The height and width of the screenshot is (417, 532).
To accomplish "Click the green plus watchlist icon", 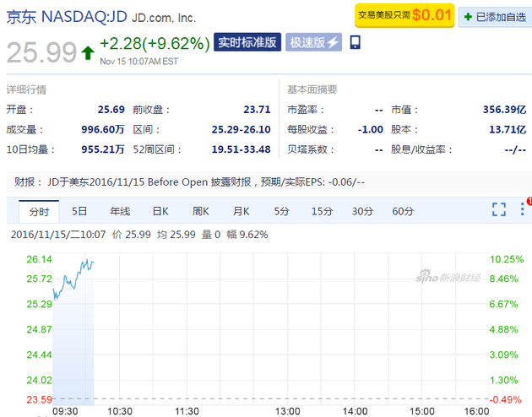I will (468, 17).
